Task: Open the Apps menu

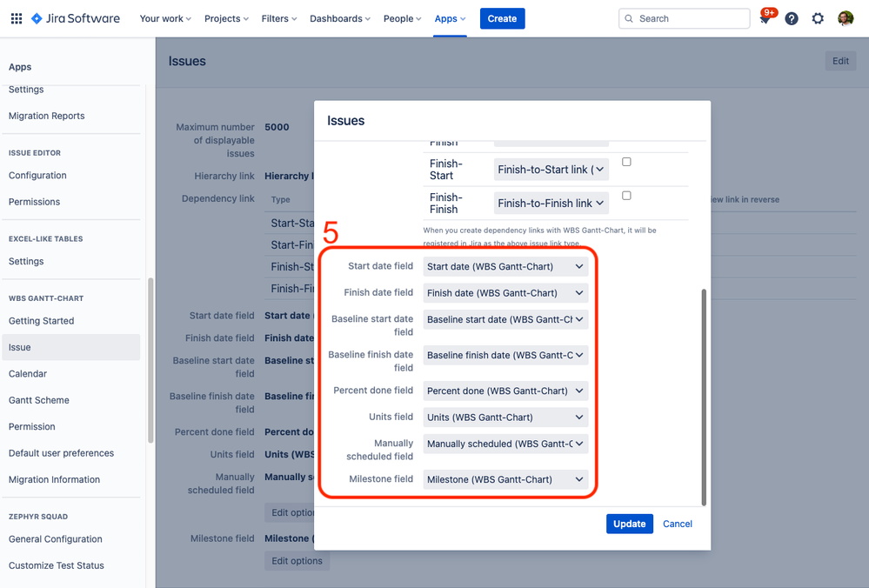Action: (450, 18)
